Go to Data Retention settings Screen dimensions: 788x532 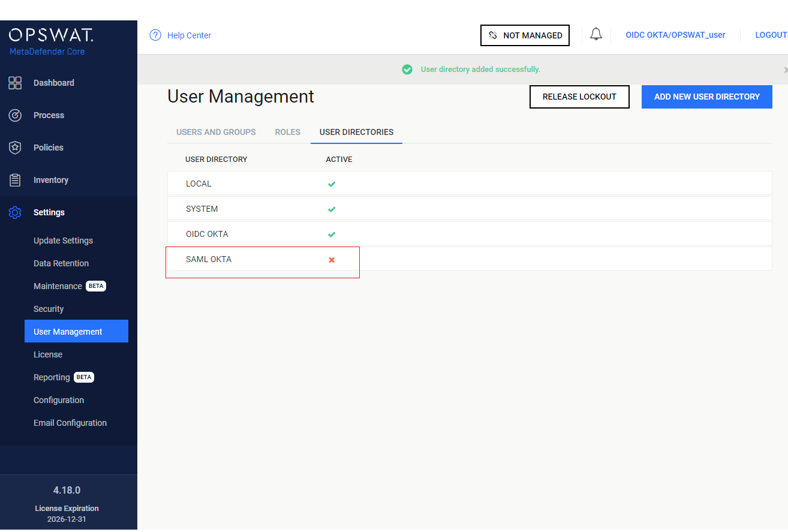[61, 263]
